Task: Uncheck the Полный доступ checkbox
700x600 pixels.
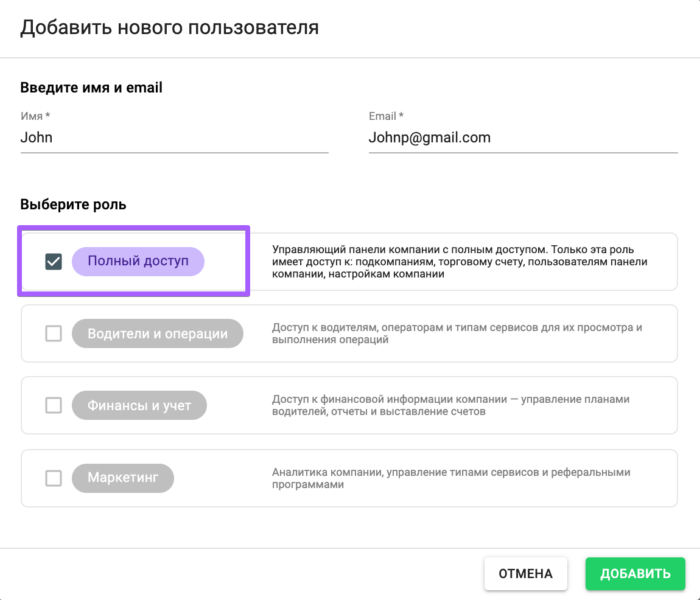Action: coord(54,262)
